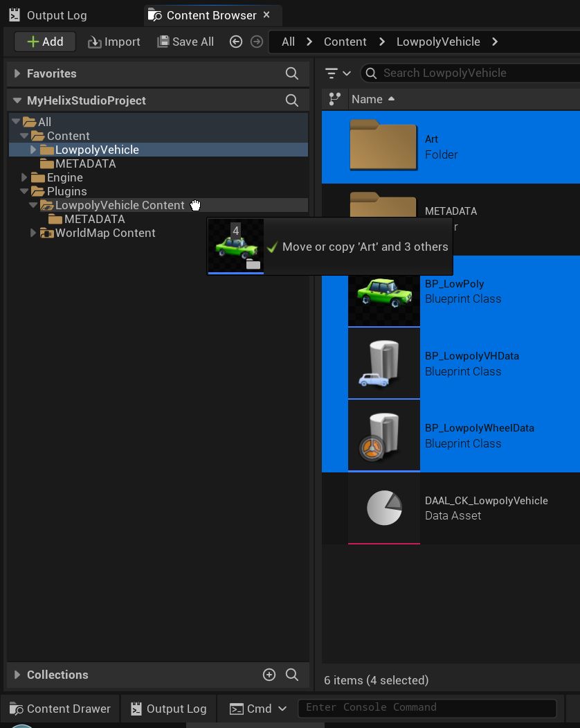Screen dimensions: 580x728
Task: Click the history back arrow icon
Action: pos(236,42)
